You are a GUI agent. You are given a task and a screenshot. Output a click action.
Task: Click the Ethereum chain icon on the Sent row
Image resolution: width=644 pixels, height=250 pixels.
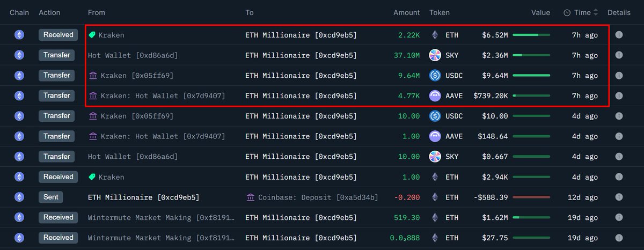[x=19, y=197]
